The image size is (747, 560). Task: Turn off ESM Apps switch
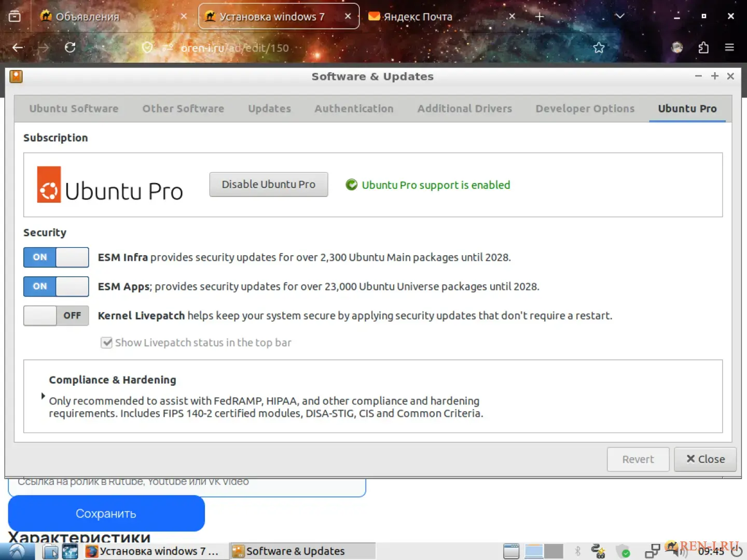(56, 286)
